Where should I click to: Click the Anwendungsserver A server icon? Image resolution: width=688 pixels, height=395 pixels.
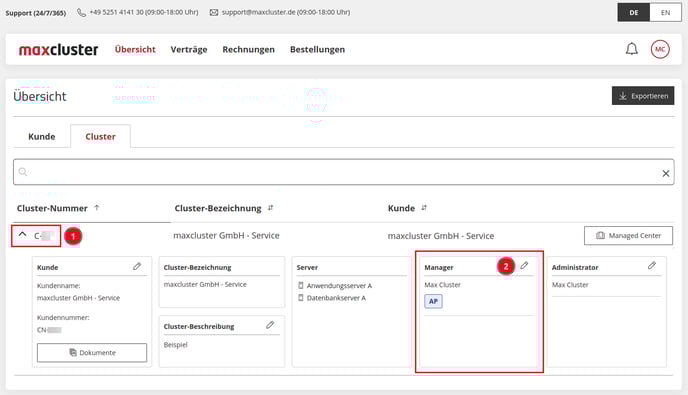click(301, 286)
